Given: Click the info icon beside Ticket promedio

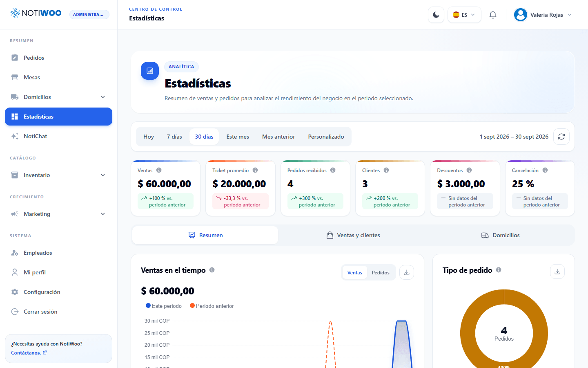Looking at the screenshot, I should (255, 170).
